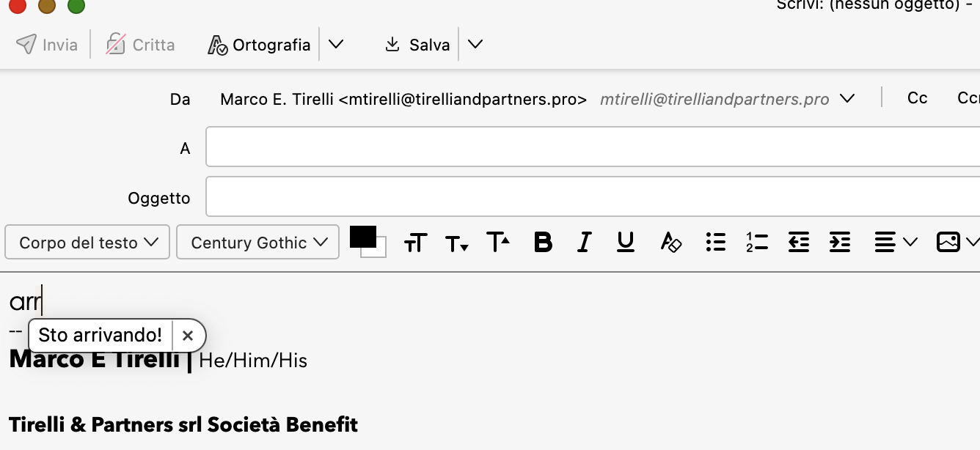Run the Ortografia spell check
This screenshot has width=980, height=450.
click(x=260, y=45)
